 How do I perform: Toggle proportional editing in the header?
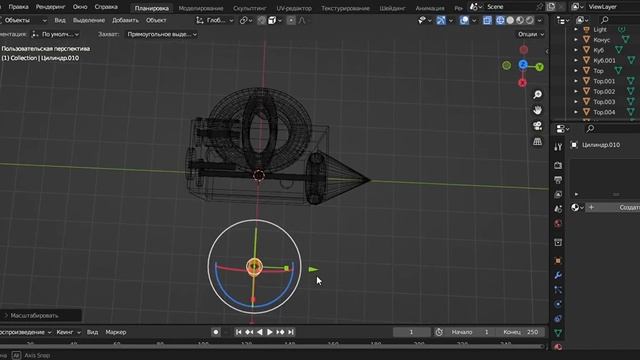[291, 20]
